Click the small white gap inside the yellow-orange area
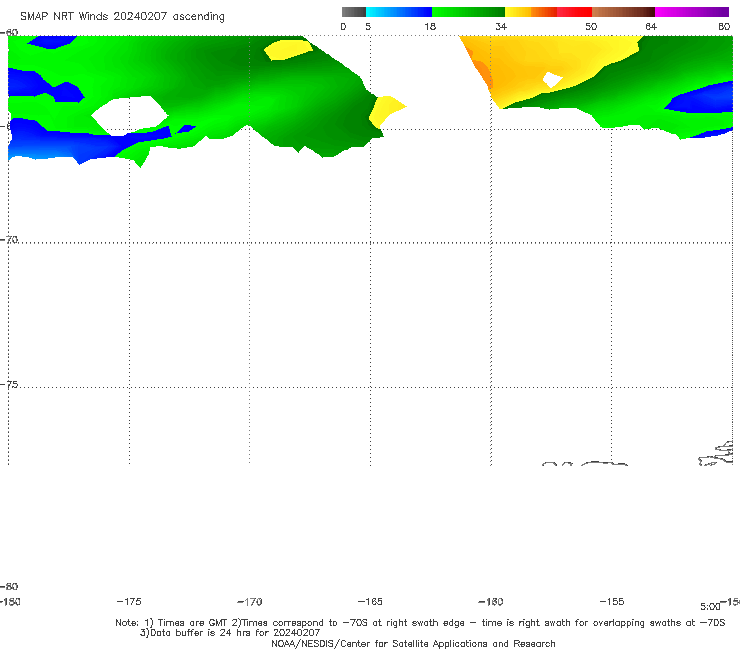The width and height of the screenshot is (740, 650). click(x=552, y=79)
